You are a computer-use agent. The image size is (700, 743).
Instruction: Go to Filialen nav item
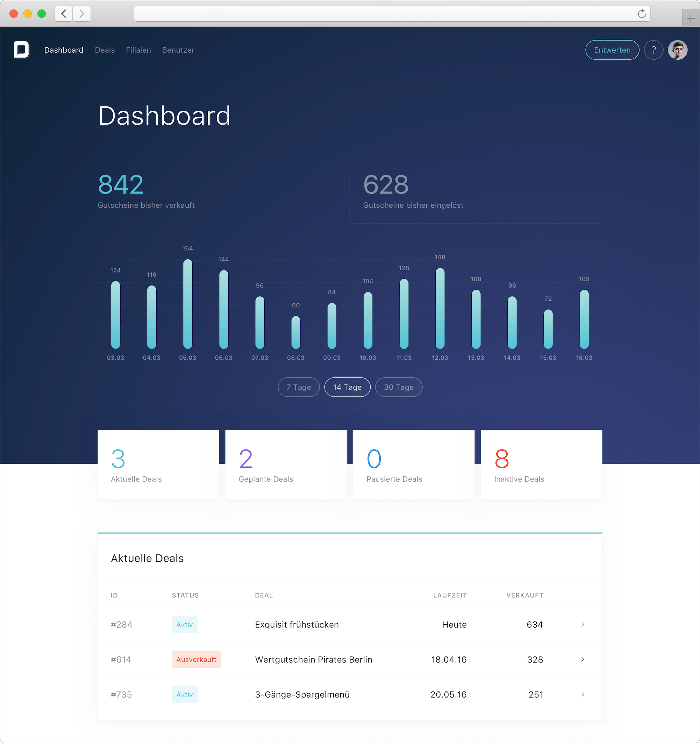138,50
